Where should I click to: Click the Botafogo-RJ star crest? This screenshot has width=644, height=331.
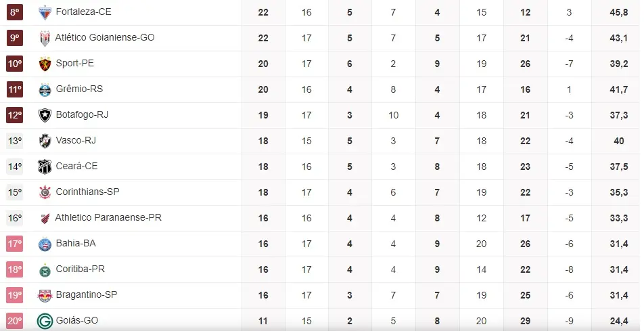45,115
